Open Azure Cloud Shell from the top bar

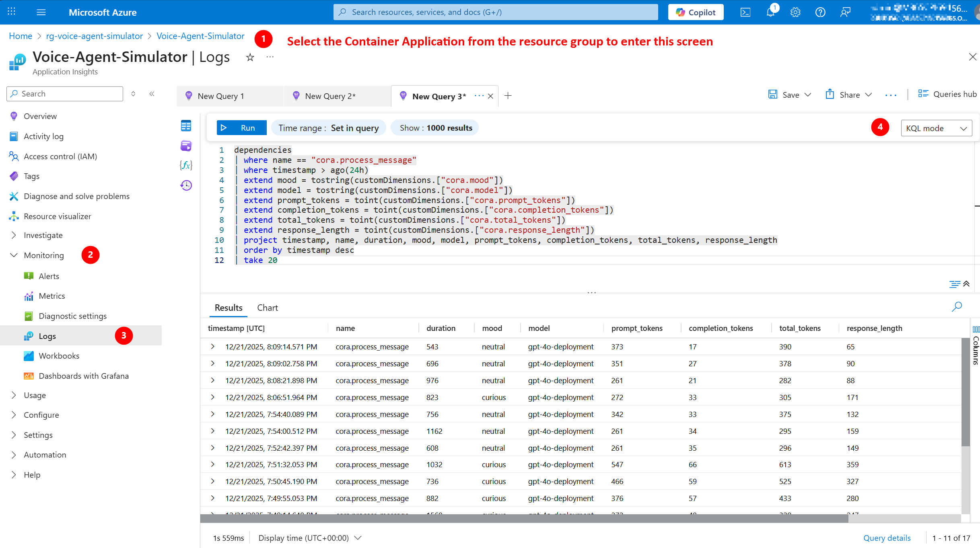pos(745,12)
